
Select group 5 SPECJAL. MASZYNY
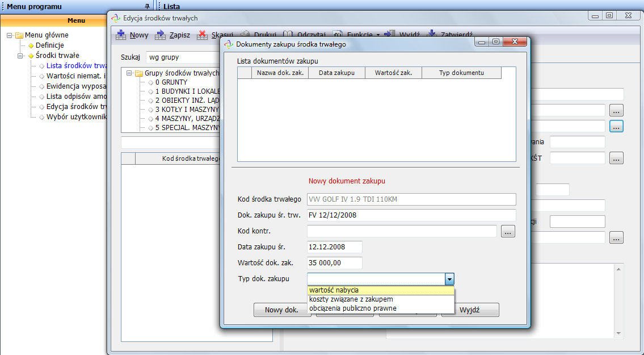pos(188,128)
